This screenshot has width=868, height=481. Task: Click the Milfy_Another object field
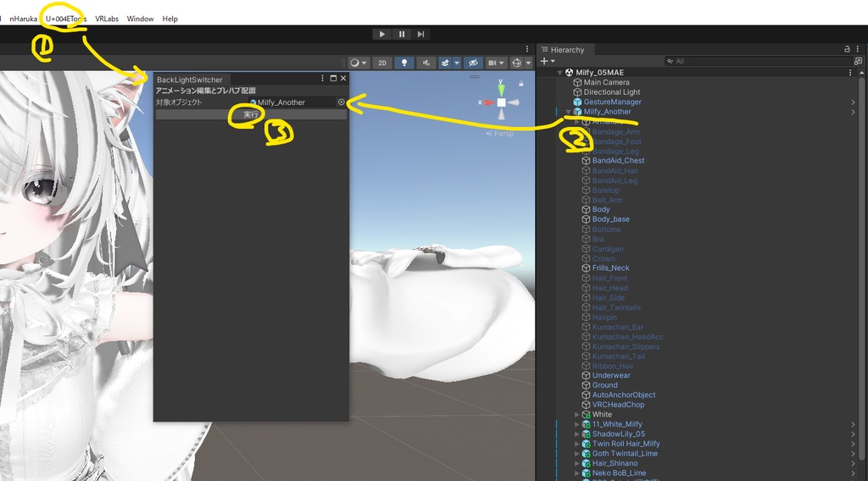coord(292,102)
